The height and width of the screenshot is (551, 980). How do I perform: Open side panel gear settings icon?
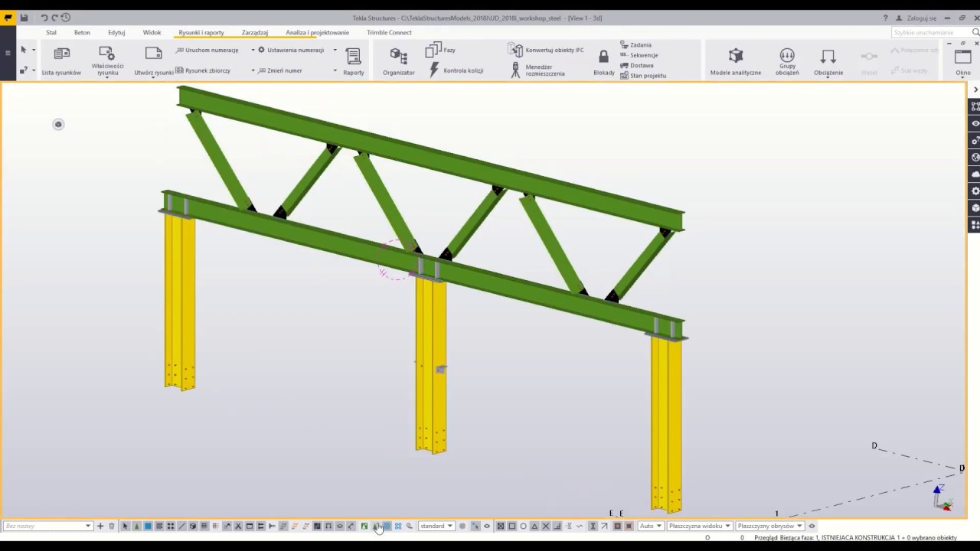pos(975,191)
